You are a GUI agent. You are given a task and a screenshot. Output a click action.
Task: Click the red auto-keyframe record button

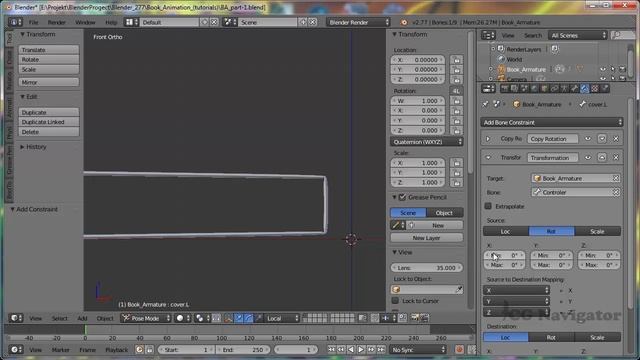[x=459, y=350]
